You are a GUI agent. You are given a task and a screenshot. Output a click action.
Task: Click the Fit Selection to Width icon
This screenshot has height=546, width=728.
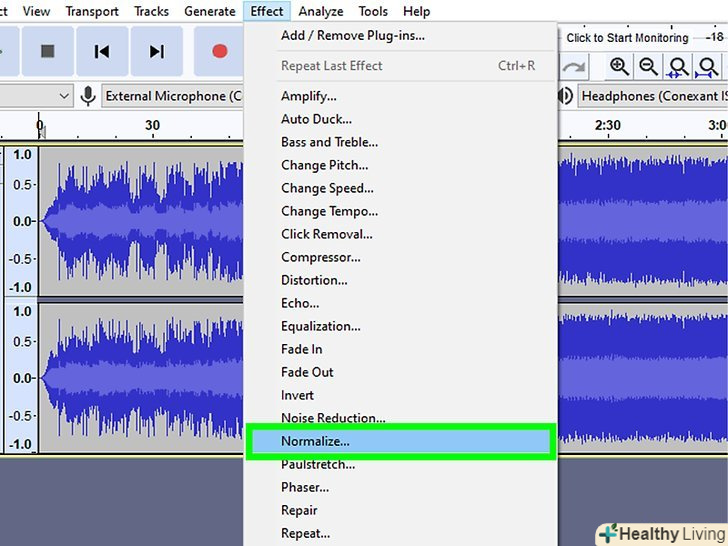pos(678,67)
